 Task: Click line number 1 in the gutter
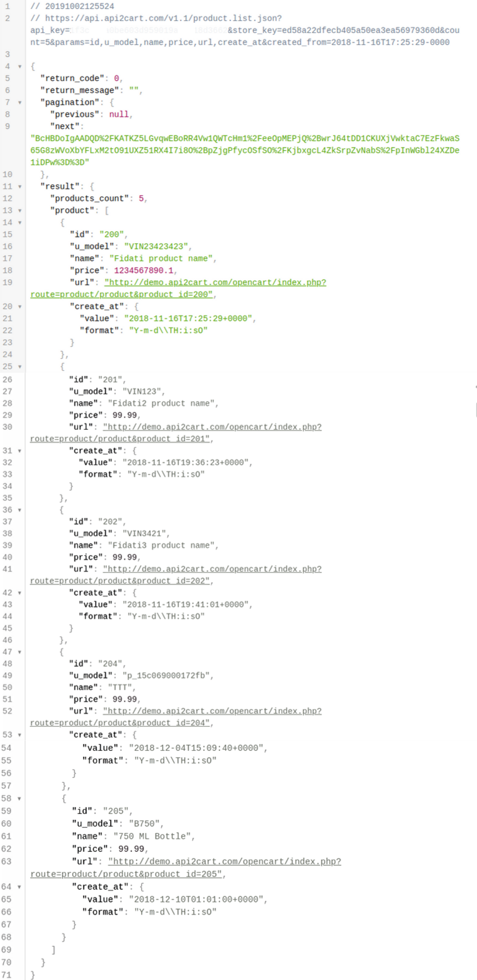pos(7,7)
